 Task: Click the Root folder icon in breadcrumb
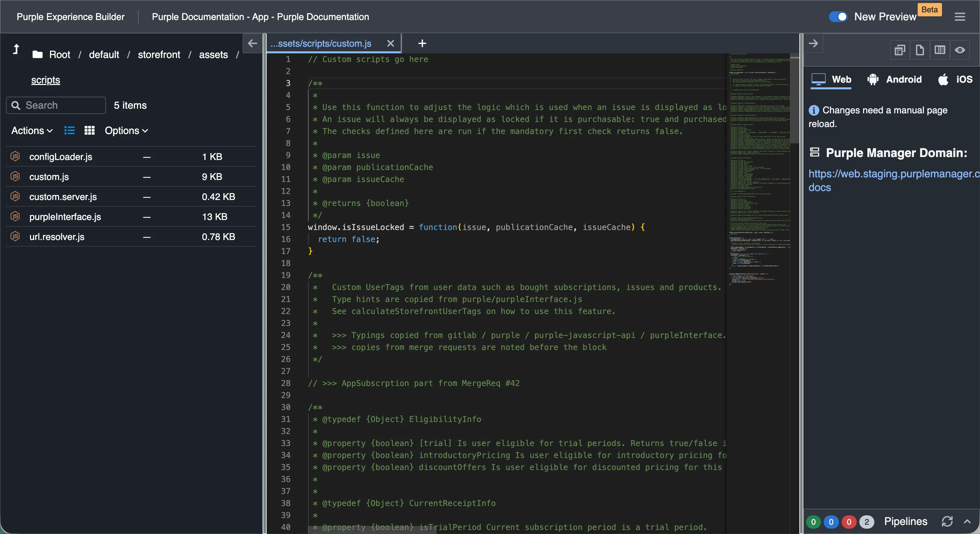click(37, 55)
